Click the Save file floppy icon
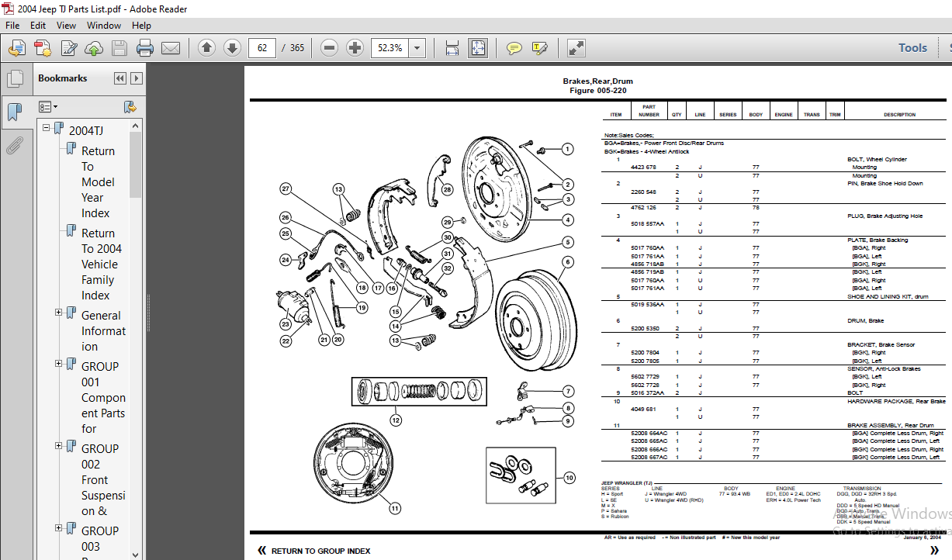952x560 pixels. (119, 48)
